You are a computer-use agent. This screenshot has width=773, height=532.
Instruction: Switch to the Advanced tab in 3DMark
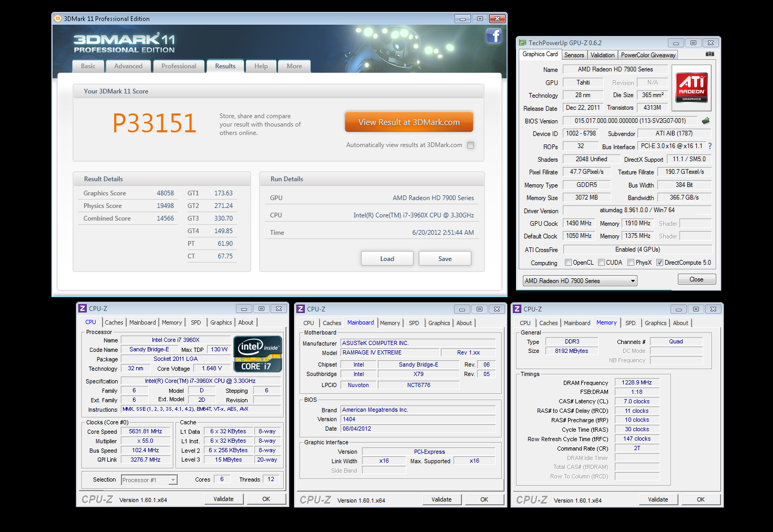(x=128, y=66)
